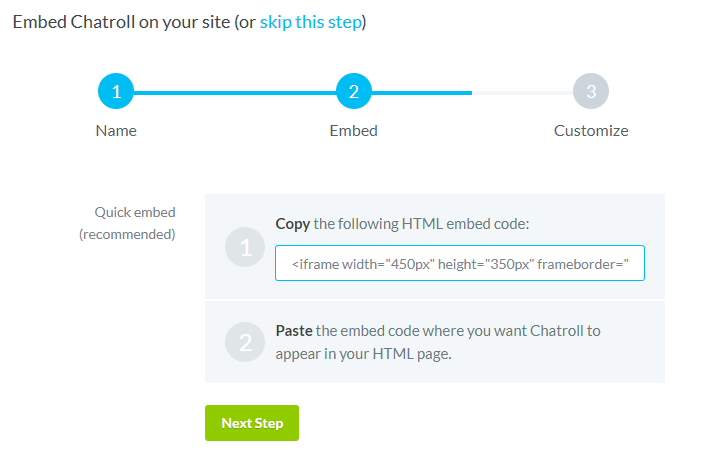Click the 'Paste the embed code' instruction text
The height and width of the screenshot is (455, 722).
[x=438, y=342]
